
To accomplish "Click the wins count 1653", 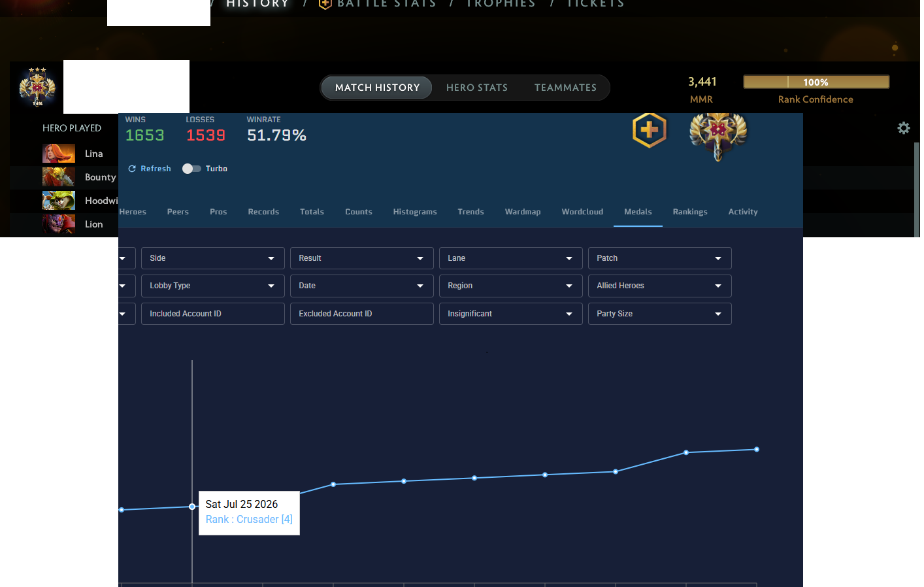I will (145, 135).
